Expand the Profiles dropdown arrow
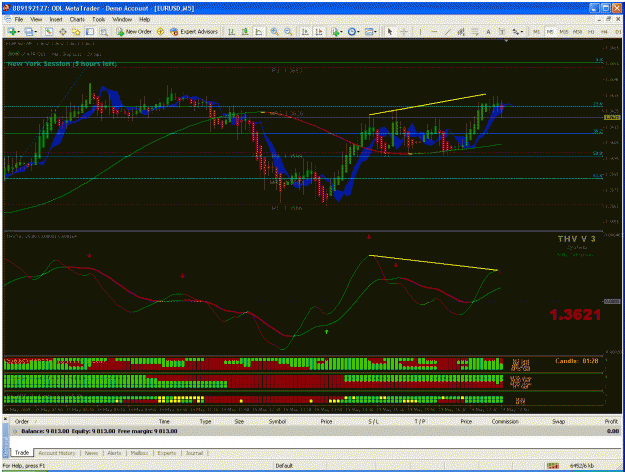 pos(36,31)
